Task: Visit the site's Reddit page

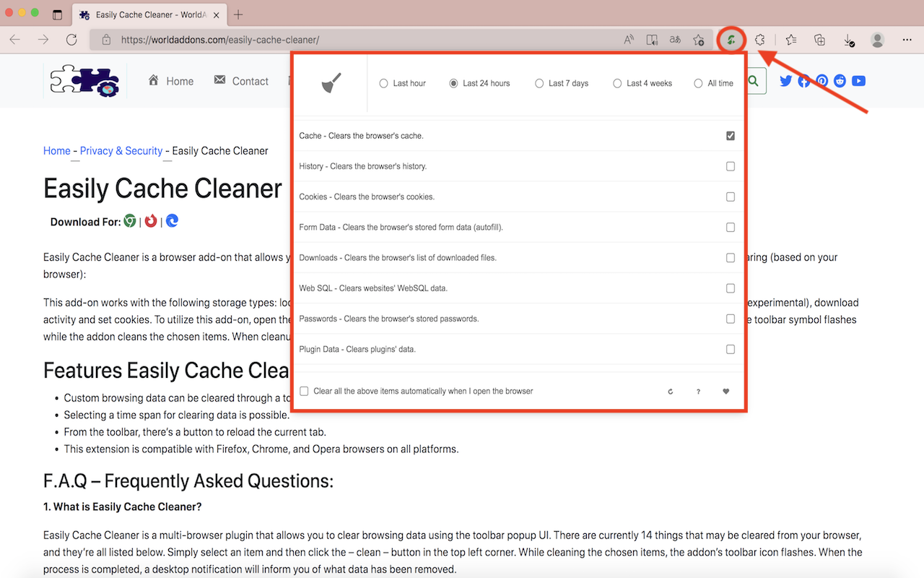Action: (840, 81)
